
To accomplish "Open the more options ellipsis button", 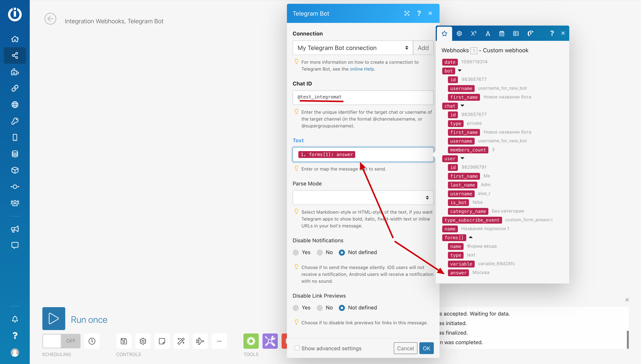I will pos(219,341).
